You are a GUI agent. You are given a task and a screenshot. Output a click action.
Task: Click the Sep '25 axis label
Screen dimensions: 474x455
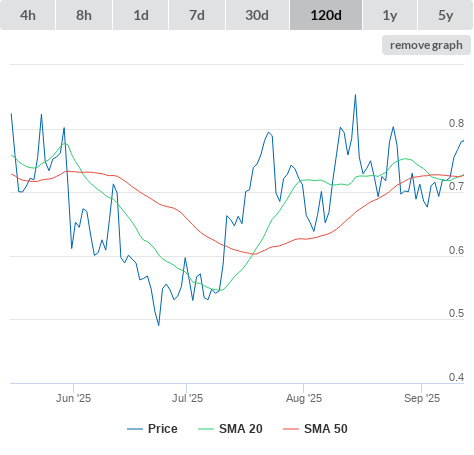click(422, 398)
